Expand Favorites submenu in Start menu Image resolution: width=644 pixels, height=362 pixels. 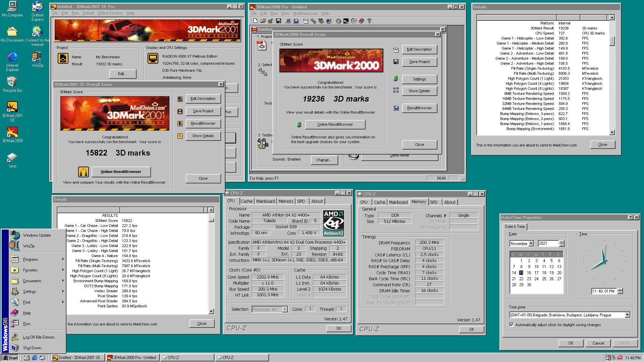point(37,270)
